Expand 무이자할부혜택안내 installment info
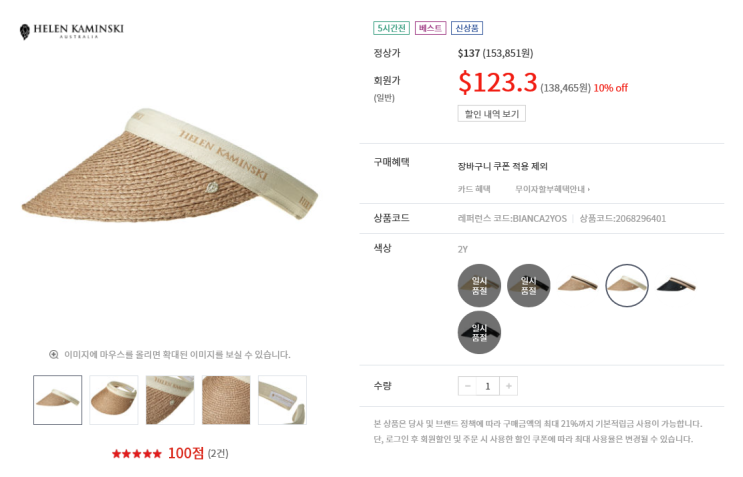This screenshot has width=743, height=477. click(x=552, y=189)
